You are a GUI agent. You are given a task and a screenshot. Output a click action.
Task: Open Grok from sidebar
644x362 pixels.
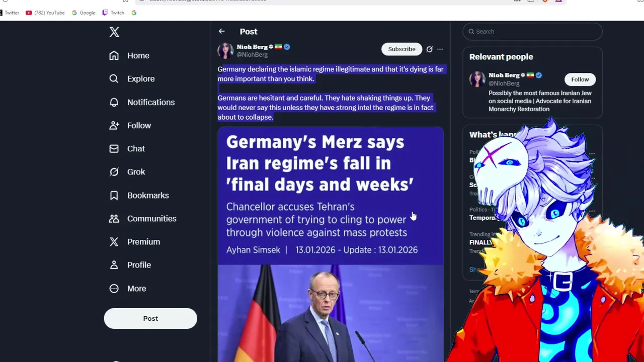[127, 172]
